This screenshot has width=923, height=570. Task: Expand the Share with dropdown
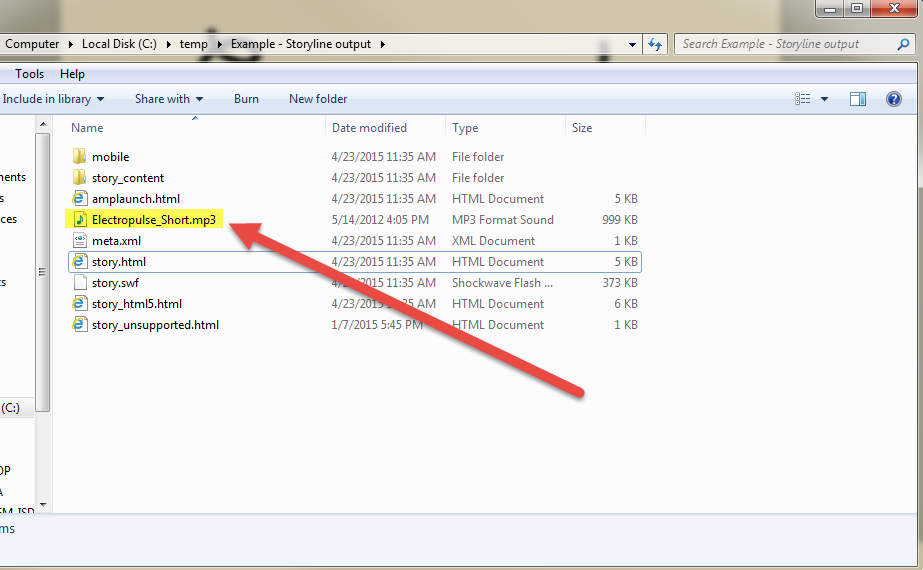200,99
